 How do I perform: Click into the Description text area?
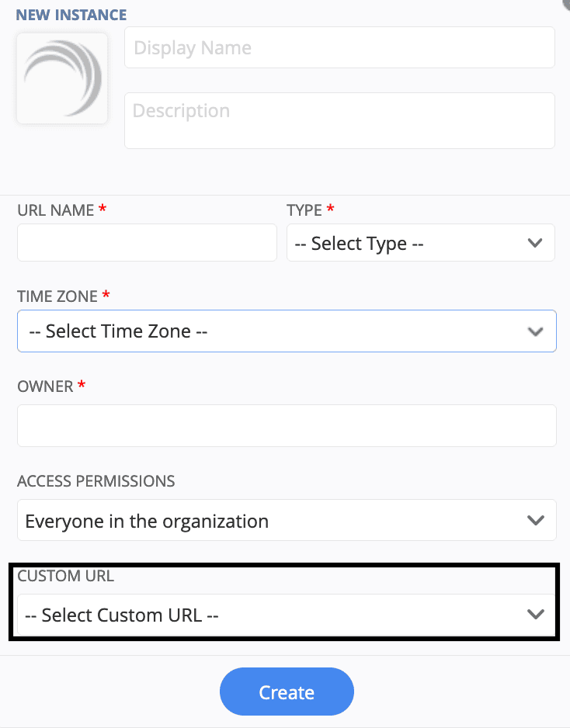339,120
